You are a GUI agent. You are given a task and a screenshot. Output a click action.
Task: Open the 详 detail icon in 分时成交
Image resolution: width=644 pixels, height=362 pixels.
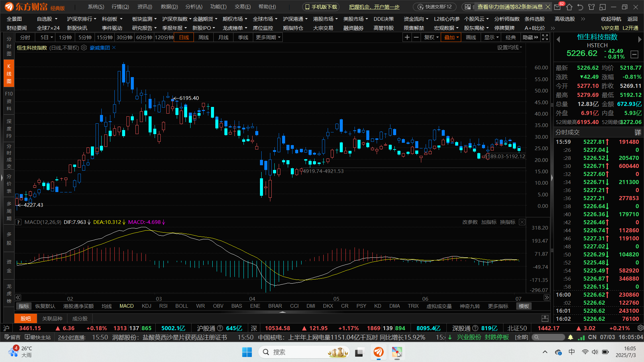[638, 132]
